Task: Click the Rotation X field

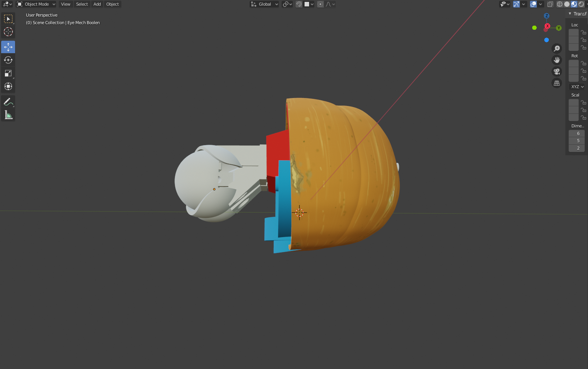Action: 574,63
